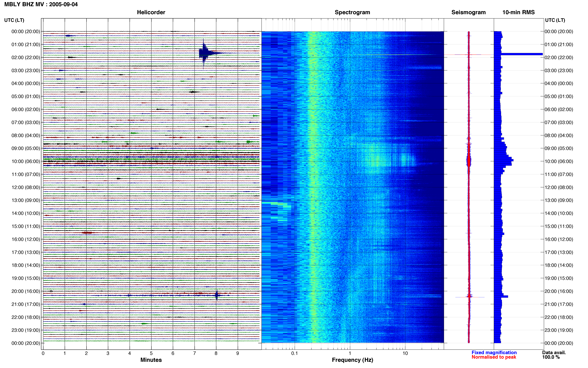Click the 10-min RMS panel heading
This screenshot has height=368, width=588.
click(x=518, y=12)
